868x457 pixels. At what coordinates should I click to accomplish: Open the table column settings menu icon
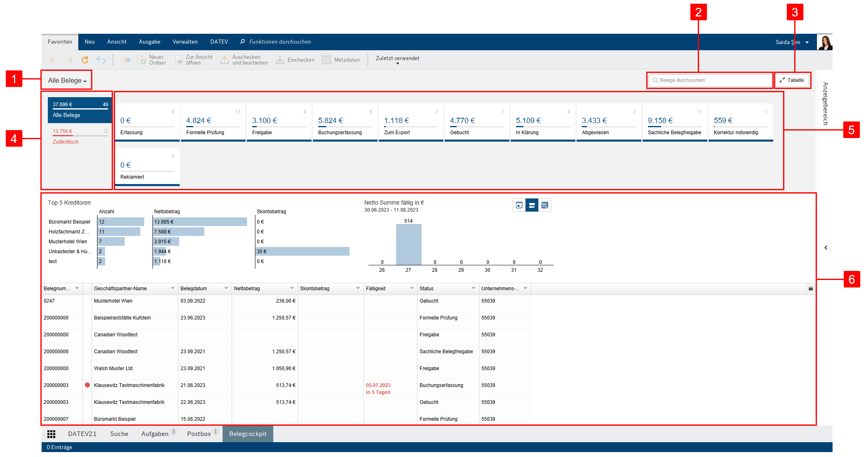point(811,289)
